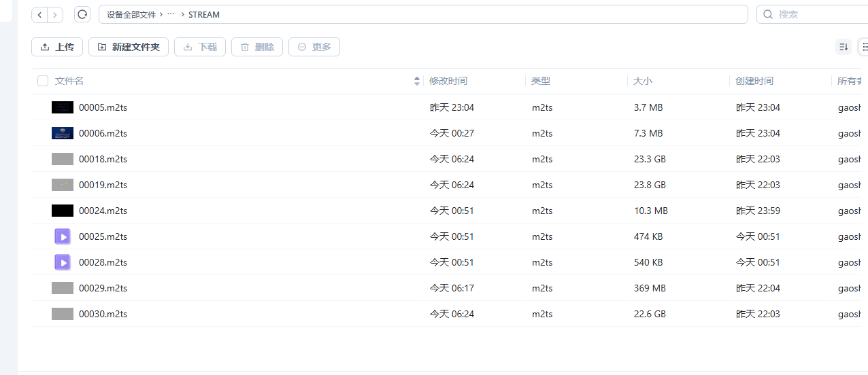This screenshot has width=868, height=375.
Task: Open the thumbnail of 00029.m2ts
Action: coord(63,288)
